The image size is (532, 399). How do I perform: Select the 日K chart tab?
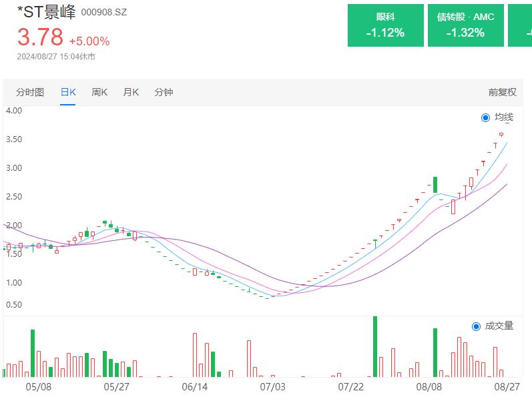[68, 92]
